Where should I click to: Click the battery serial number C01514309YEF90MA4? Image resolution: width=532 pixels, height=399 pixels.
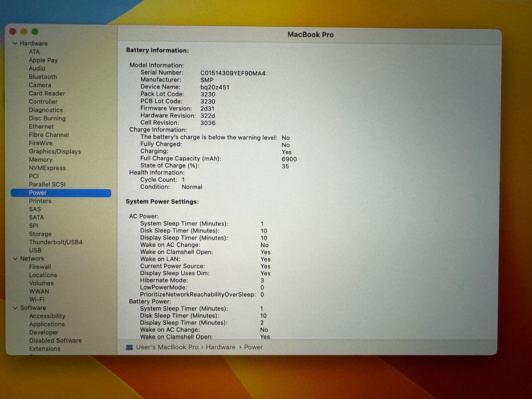pyautogui.click(x=233, y=74)
